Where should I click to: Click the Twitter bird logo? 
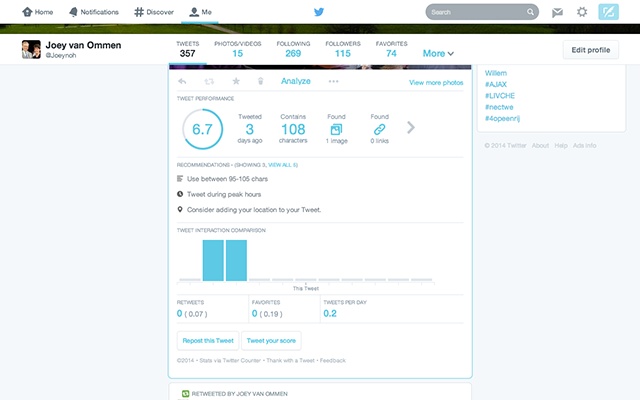(319, 12)
